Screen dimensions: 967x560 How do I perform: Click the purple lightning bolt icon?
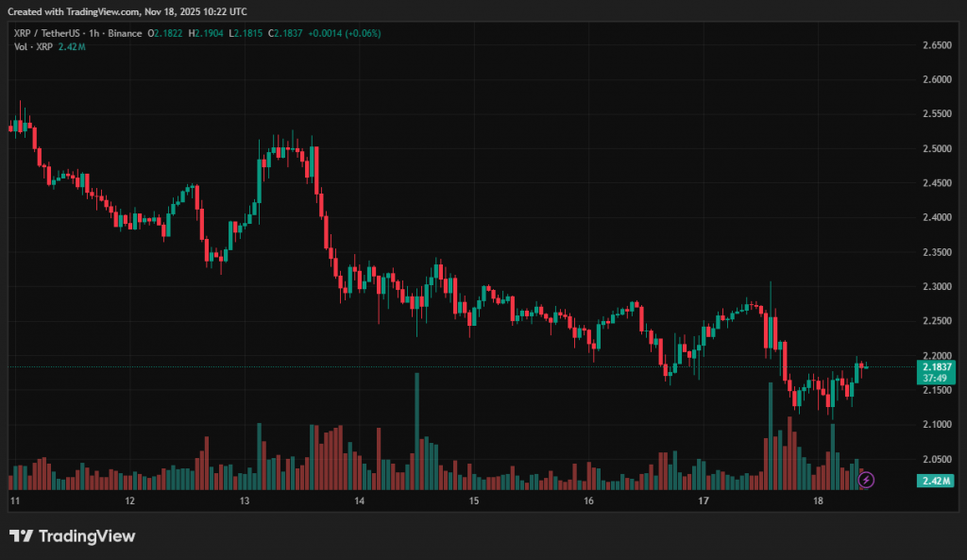(867, 480)
